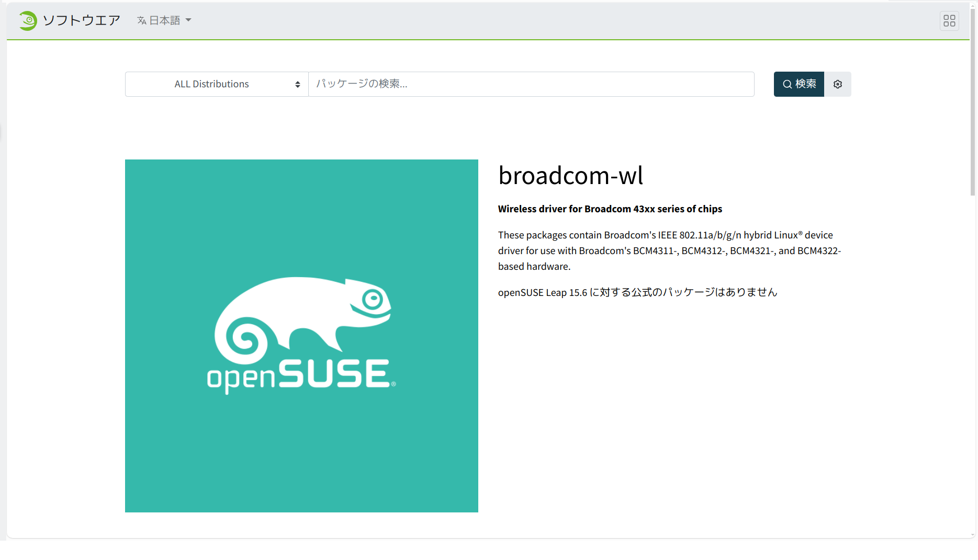The height and width of the screenshot is (560, 978).
Task: Focus the パッケージの検索 input field
Action: tap(531, 84)
